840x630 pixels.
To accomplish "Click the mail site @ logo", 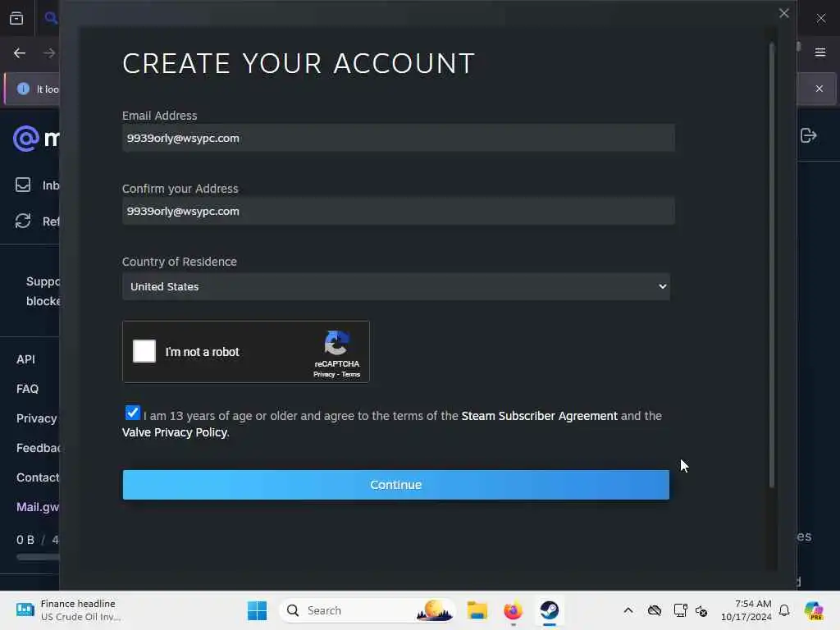I will (25, 139).
